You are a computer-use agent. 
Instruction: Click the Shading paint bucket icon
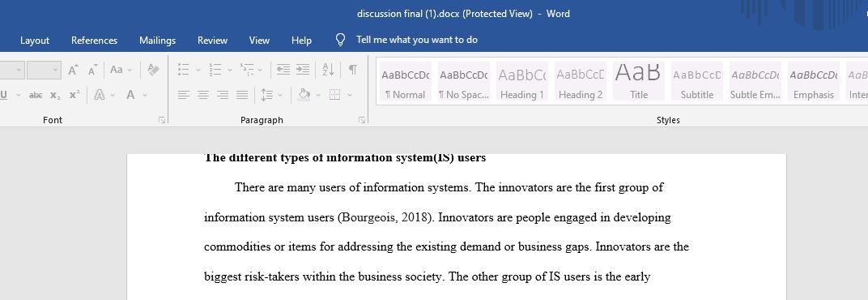[304, 95]
